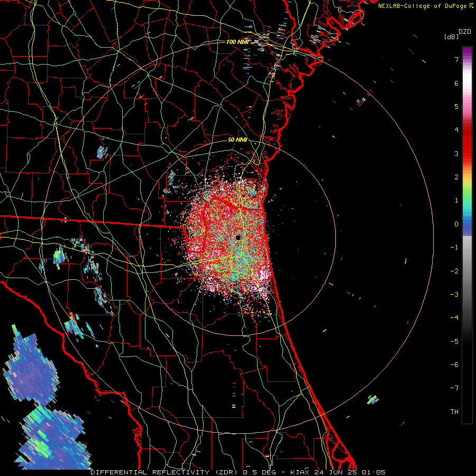Click the -3 dB scale value
The width and height of the screenshot is (476, 476).
tap(454, 295)
